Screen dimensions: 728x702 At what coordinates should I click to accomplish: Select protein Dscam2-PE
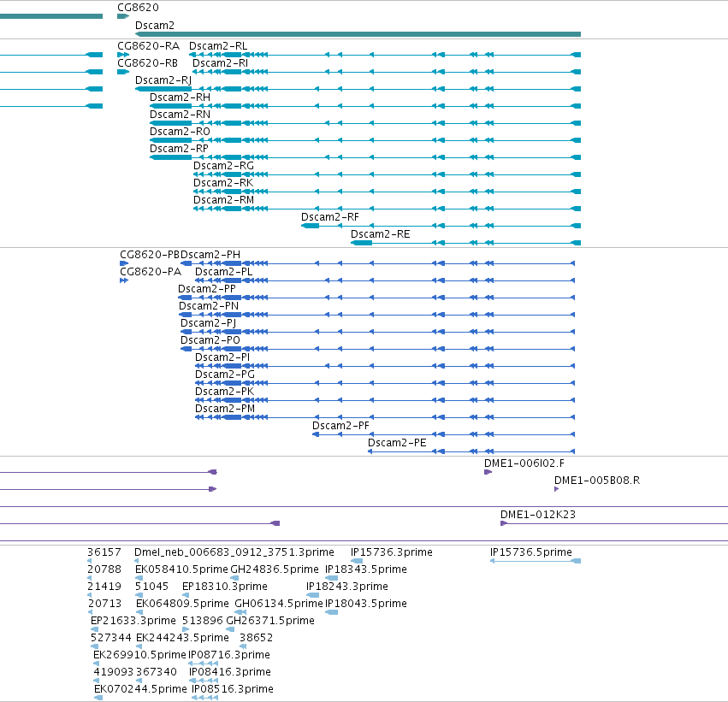(397, 443)
